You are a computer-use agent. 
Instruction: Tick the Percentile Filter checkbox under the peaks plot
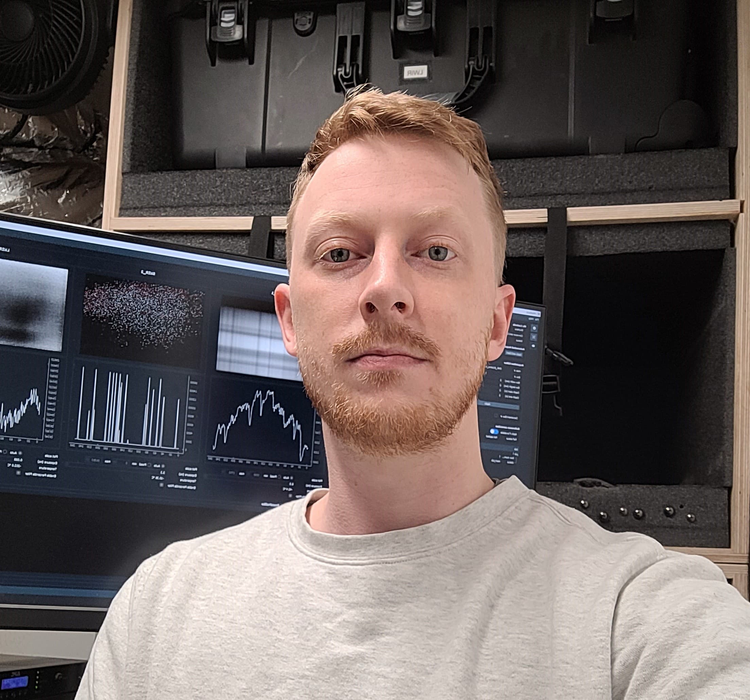pyautogui.click(x=161, y=485)
